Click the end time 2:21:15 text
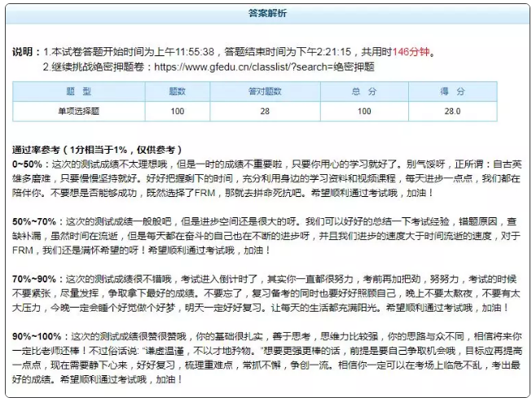This screenshot has width=532, height=402. click(x=334, y=52)
